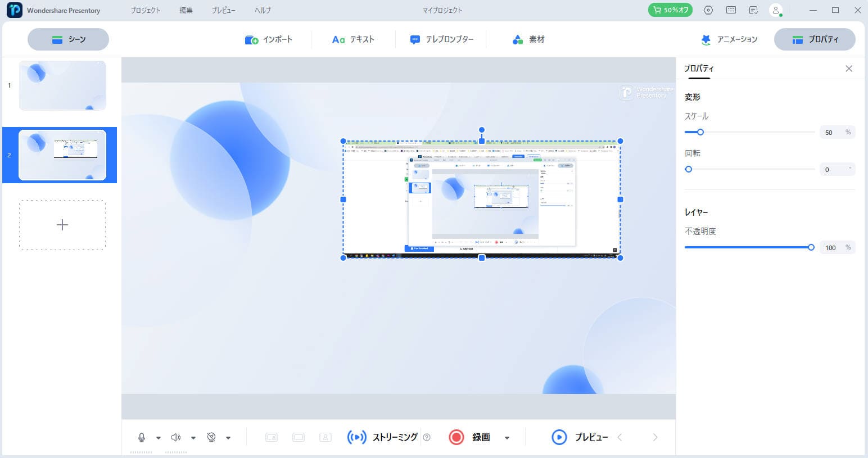Select the picture-in-picture layout icon
Screen dimensions: 868x458
[272, 437]
